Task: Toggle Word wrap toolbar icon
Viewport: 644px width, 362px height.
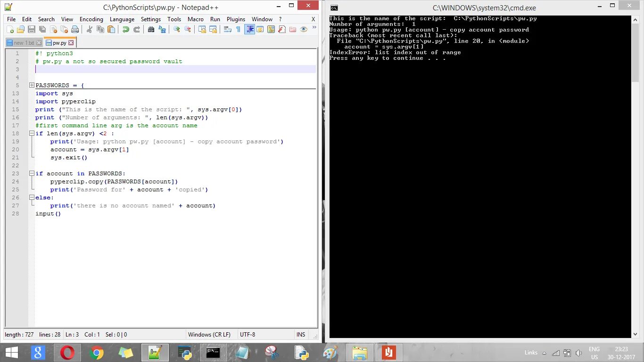Action: coord(228,29)
